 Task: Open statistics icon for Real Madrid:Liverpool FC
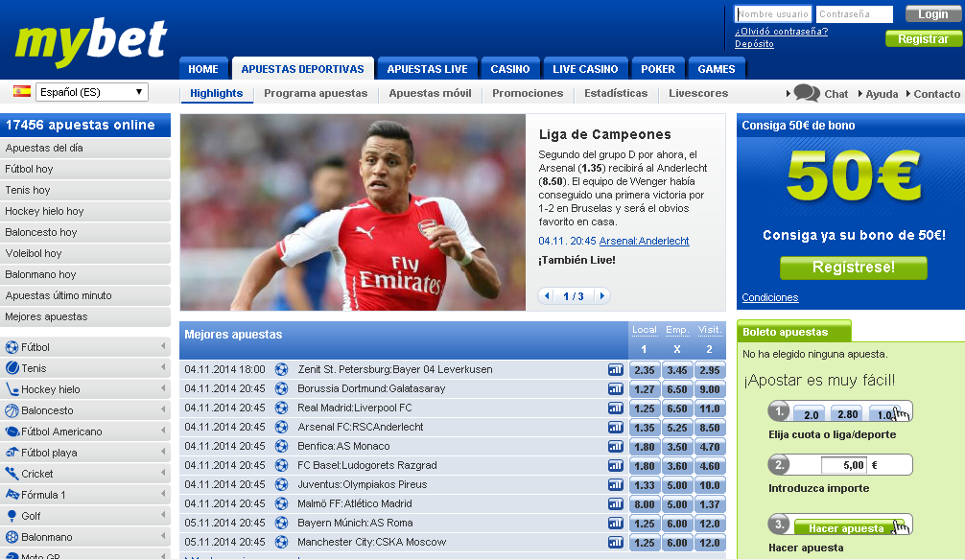click(616, 408)
